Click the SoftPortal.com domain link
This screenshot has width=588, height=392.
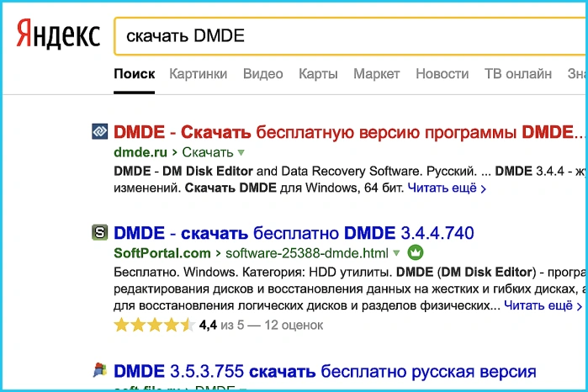pos(162,253)
